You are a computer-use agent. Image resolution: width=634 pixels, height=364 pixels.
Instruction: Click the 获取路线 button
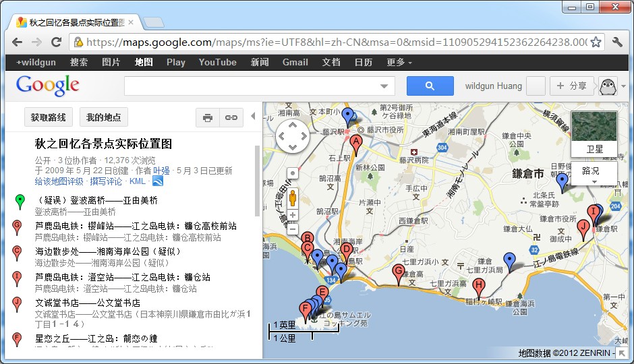click(x=48, y=117)
